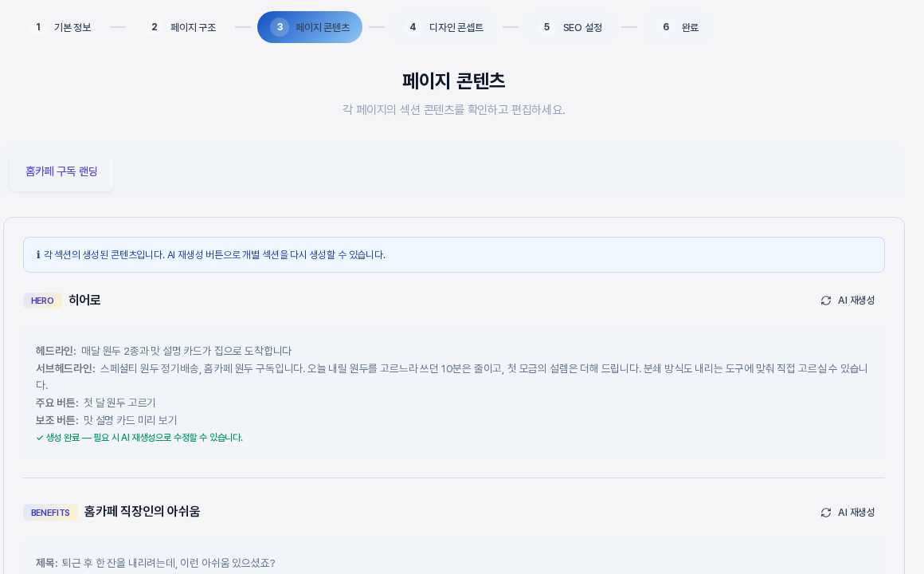Go to step 6 완료
Image resolution: width=924 pixels, height=574 pixels.
click(x=680, y=27)
